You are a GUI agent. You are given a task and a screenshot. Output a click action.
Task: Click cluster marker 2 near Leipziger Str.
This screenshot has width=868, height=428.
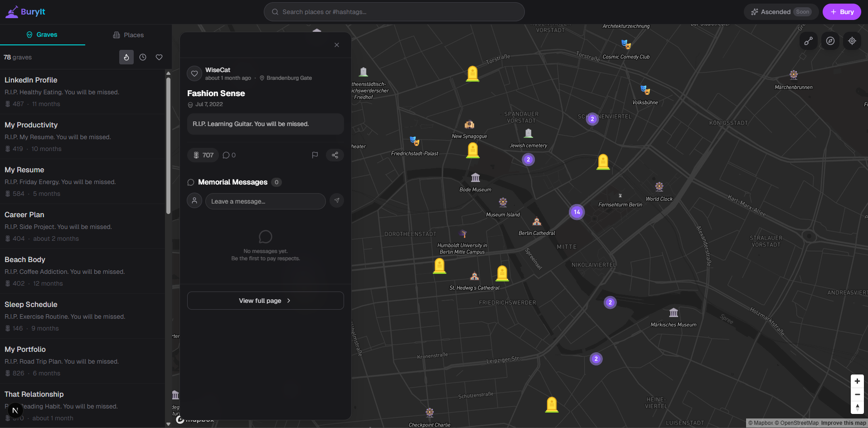[596, 359]
